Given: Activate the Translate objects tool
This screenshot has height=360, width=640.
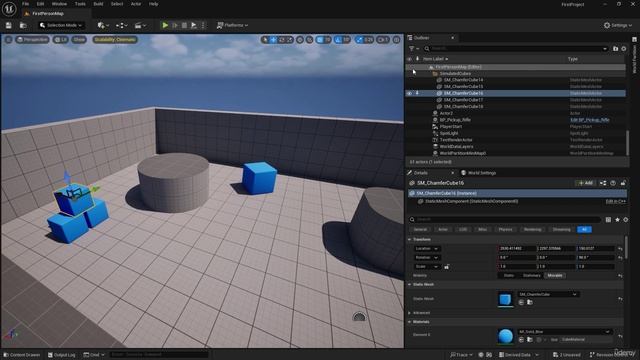Looking at the screenshot, I should [273, 40].
